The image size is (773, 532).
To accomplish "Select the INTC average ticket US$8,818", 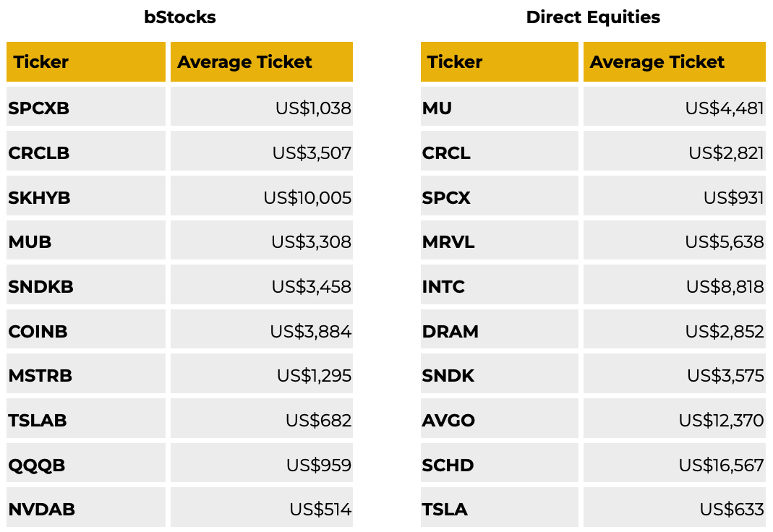I will [675, 284].
